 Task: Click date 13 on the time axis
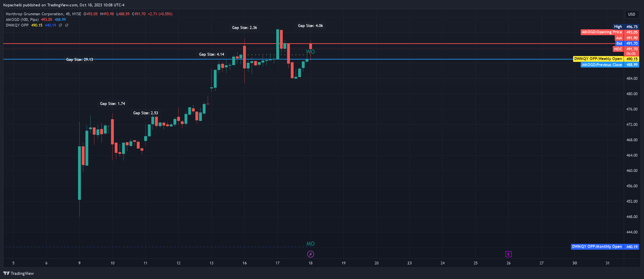(211, 263)
